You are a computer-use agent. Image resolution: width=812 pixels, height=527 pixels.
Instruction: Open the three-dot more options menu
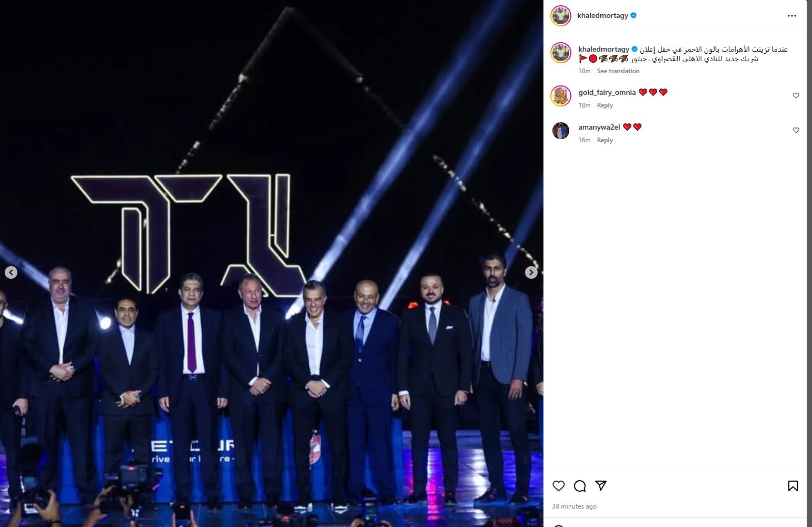click(x=792, y=16)
